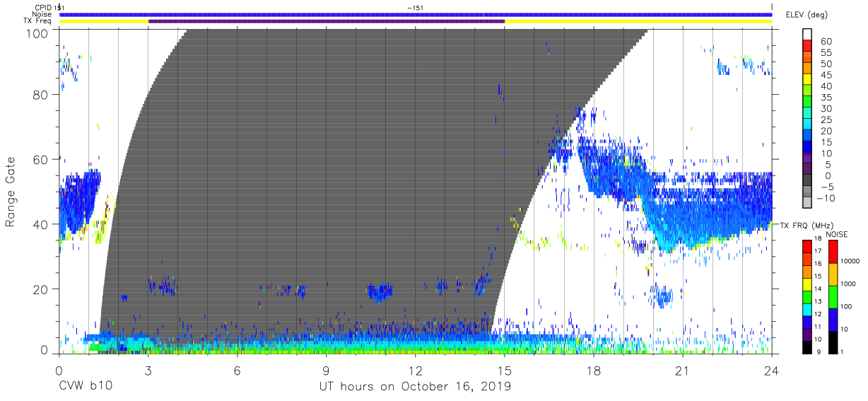Click elevation legend value "15"

tap(826, 141)
